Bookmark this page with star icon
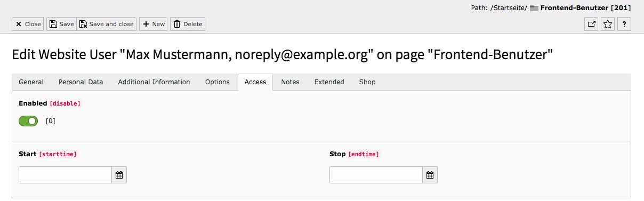644x201 pixels. [608, 24]
